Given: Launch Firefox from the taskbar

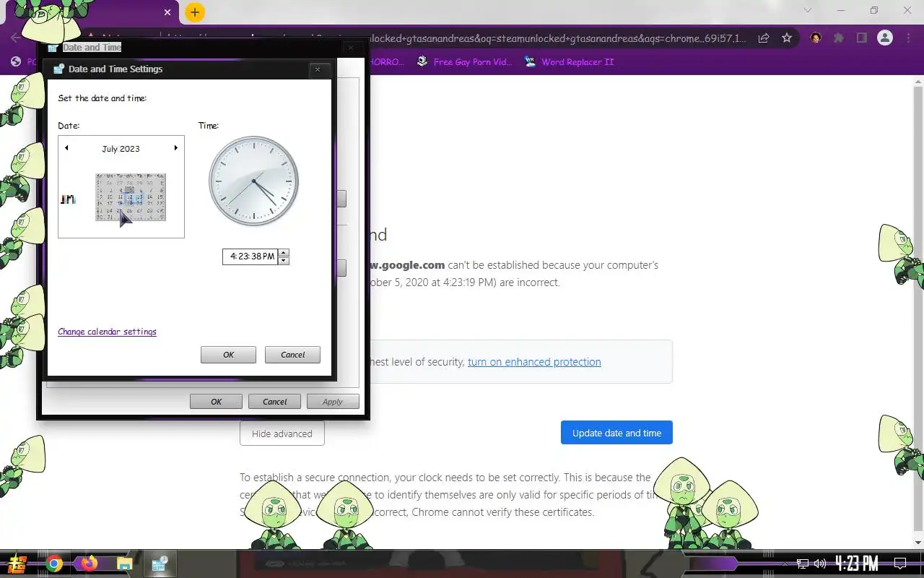Looking at the screenshot, I should pyautogui.click(x=90, y=564).
